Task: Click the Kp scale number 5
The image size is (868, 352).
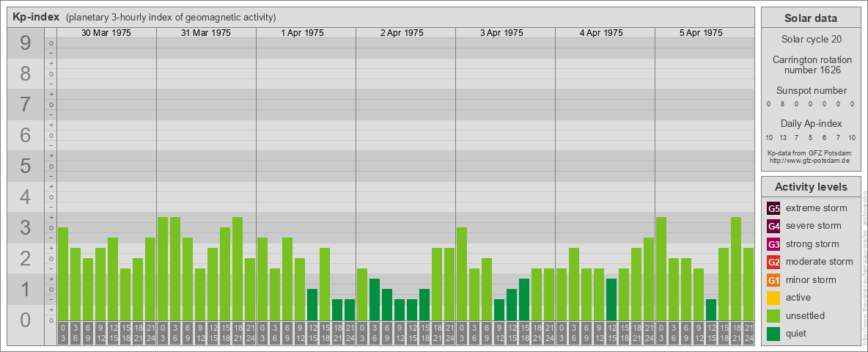Action: [26, 166]
